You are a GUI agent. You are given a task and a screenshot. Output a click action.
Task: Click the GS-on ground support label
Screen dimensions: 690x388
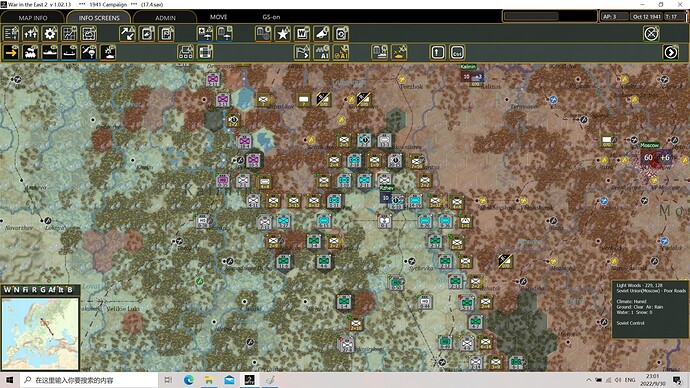(271, 17)
